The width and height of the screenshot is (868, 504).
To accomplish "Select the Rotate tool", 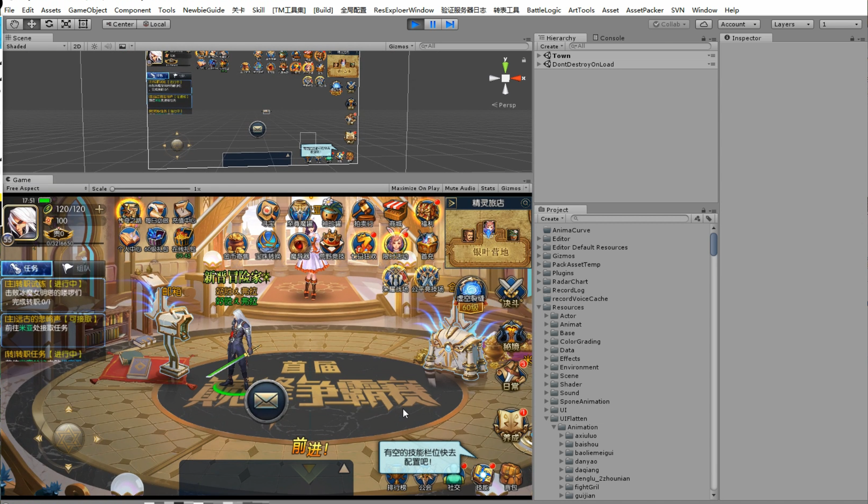I will (x=49, y=24).
